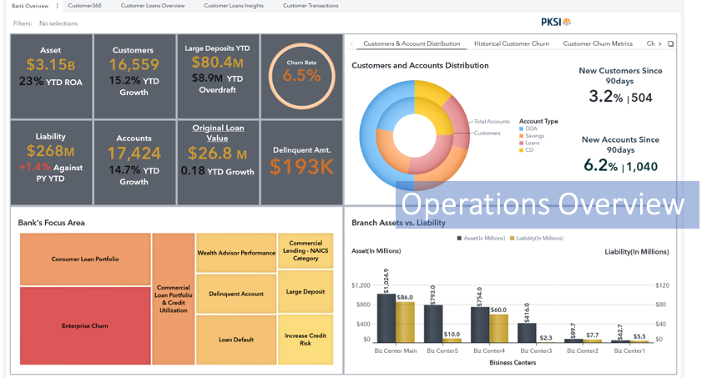Click Commercial Loan Portfolio & Credit Utilization block
This screenshot has width=702, height=378.
[173, 299]
